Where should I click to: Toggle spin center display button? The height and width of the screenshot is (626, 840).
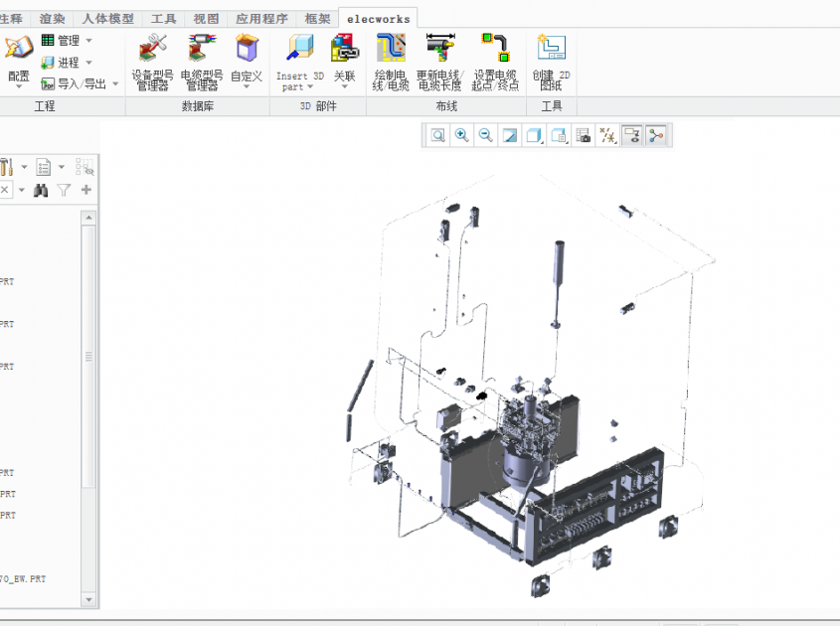click(x=656, y=135)
